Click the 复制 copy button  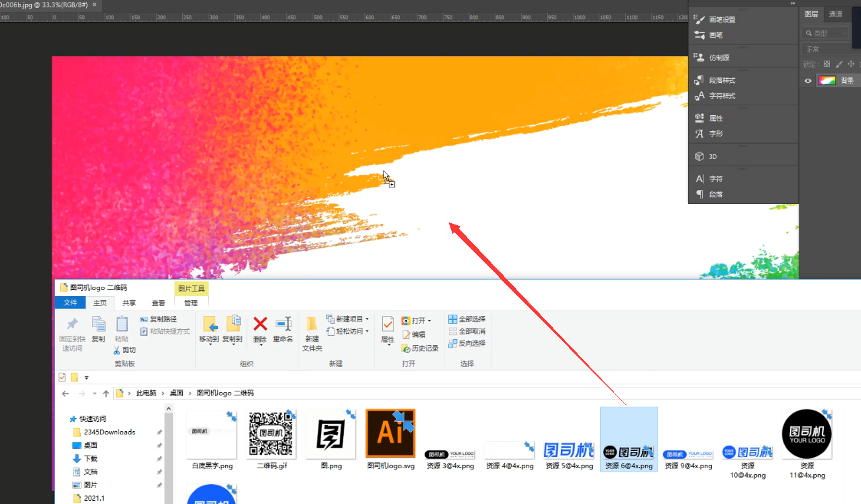(99, 329)
